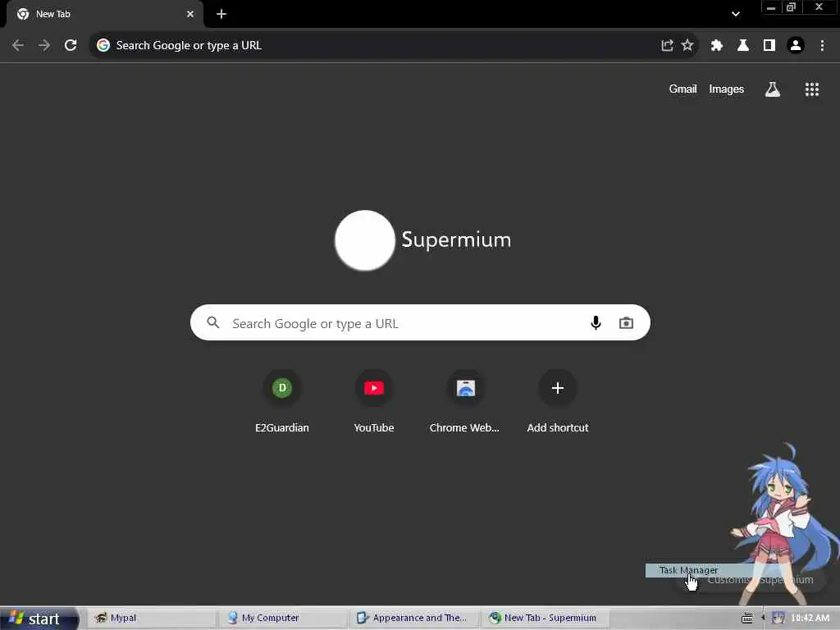This screenshot has width=840, height=630.
Task: Start voice search with microphone
Action: point(596,323)
